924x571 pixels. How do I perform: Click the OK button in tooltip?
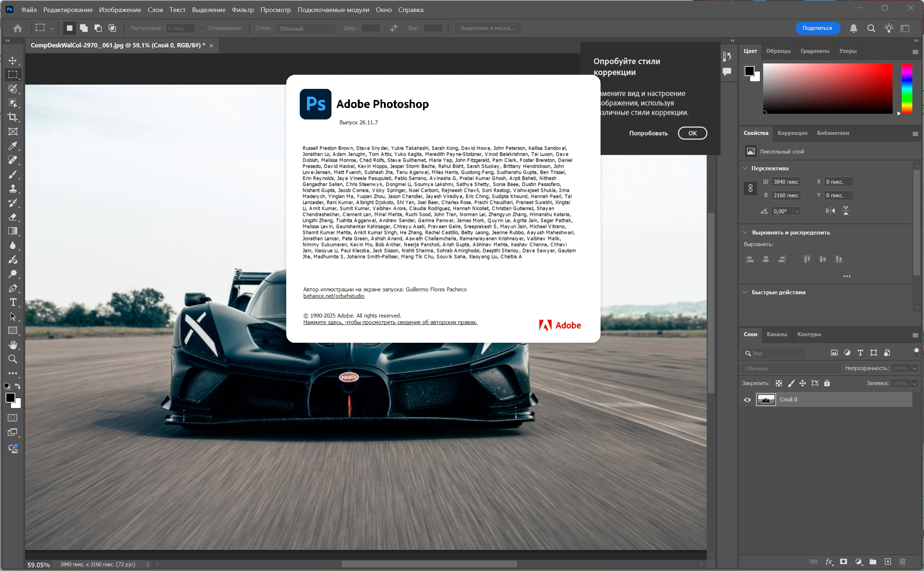click(x=692, y=133)
